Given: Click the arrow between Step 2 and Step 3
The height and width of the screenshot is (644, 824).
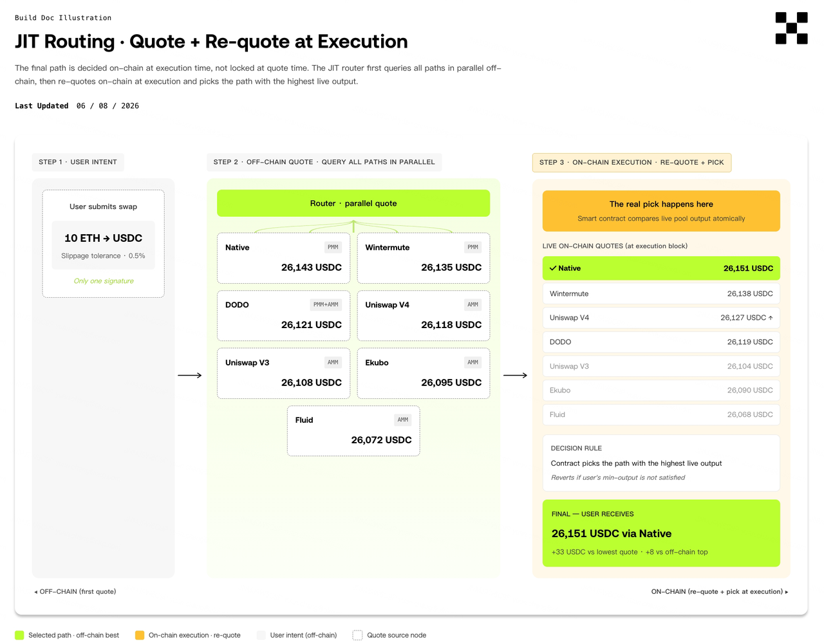Looking at the screenshot, I should pyautogui.click(x=516, y=375).
